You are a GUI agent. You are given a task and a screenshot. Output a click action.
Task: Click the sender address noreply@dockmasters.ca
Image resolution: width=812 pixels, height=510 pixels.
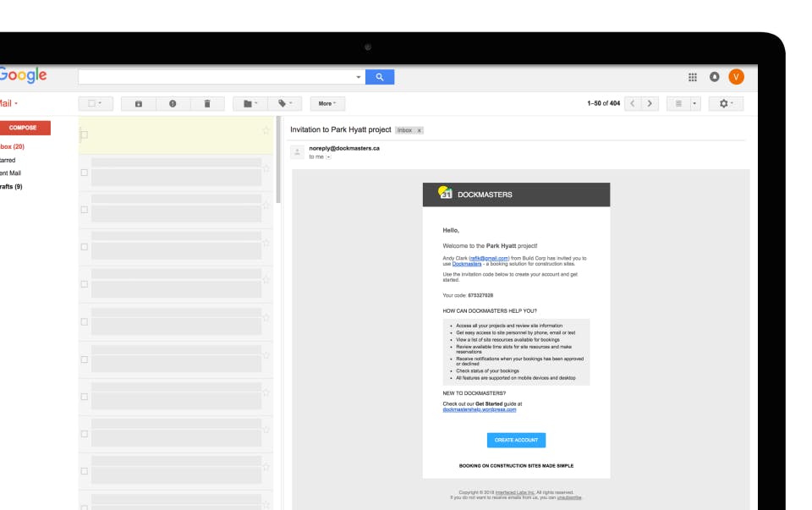[x=344, y=149]
